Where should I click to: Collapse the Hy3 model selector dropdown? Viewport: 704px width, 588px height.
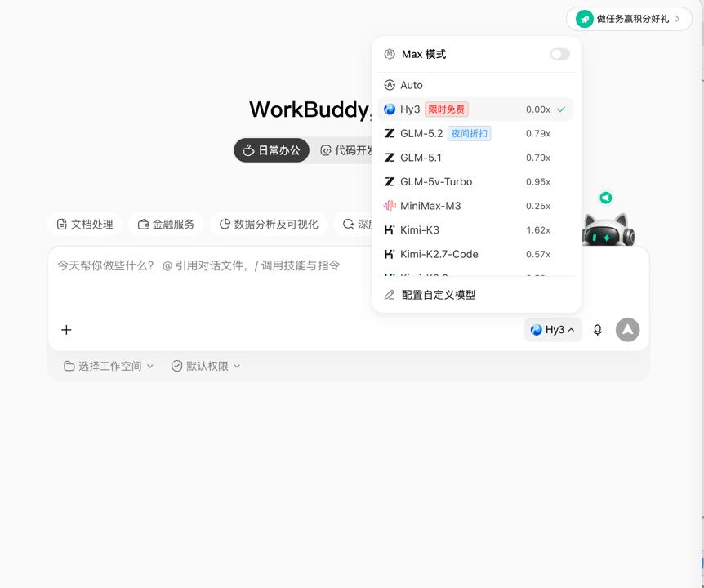coord(553,330)
